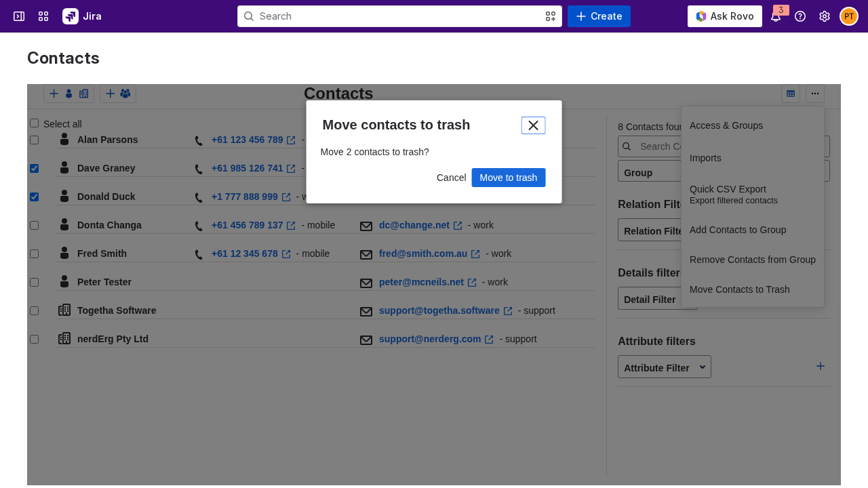Open notifications bell icon

click(776, 16)
